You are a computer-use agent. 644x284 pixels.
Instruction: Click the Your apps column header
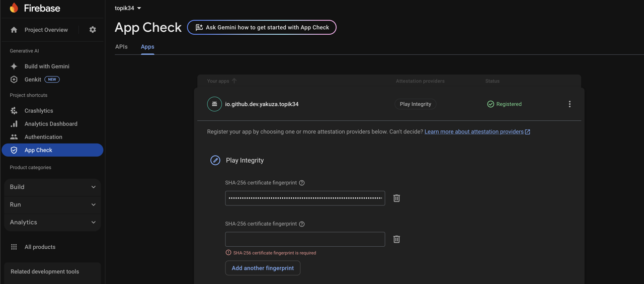(x=218, y=81)
